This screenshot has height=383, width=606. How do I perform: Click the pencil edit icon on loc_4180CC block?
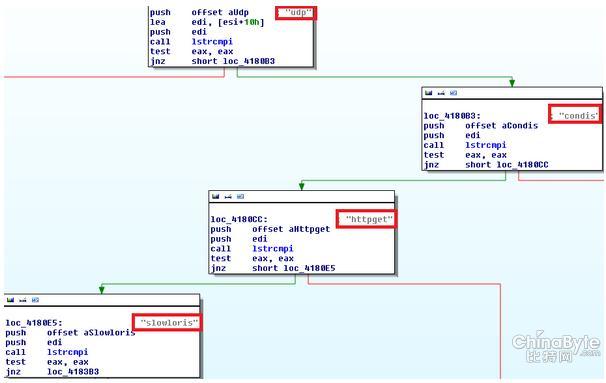pos(228,196)
